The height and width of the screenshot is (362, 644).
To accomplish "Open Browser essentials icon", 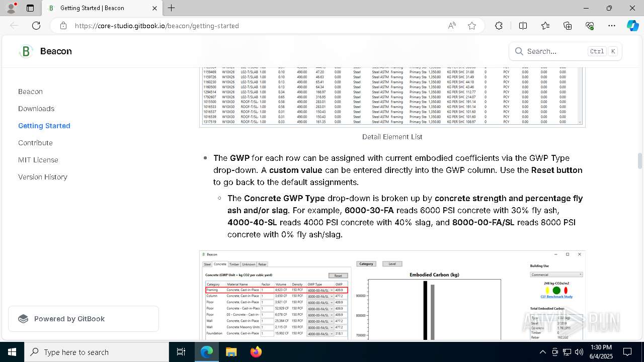I will coord(590,26).
